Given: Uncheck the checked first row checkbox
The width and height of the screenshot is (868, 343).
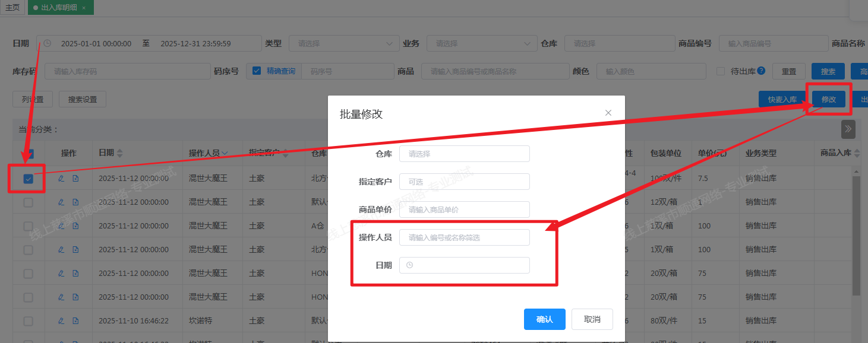Looking at the screenshot, I should coord(28,179).
